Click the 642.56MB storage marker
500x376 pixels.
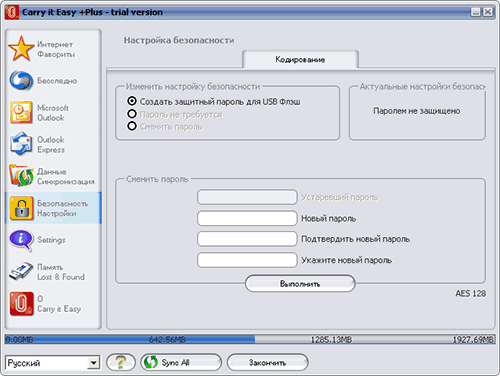(167, 340)
